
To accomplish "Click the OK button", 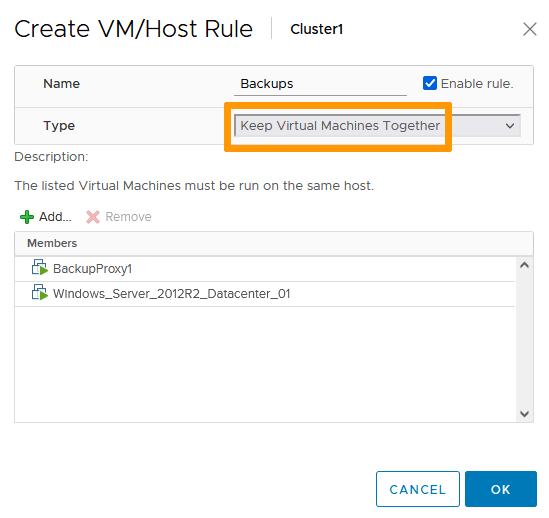I will click(501, 489).
